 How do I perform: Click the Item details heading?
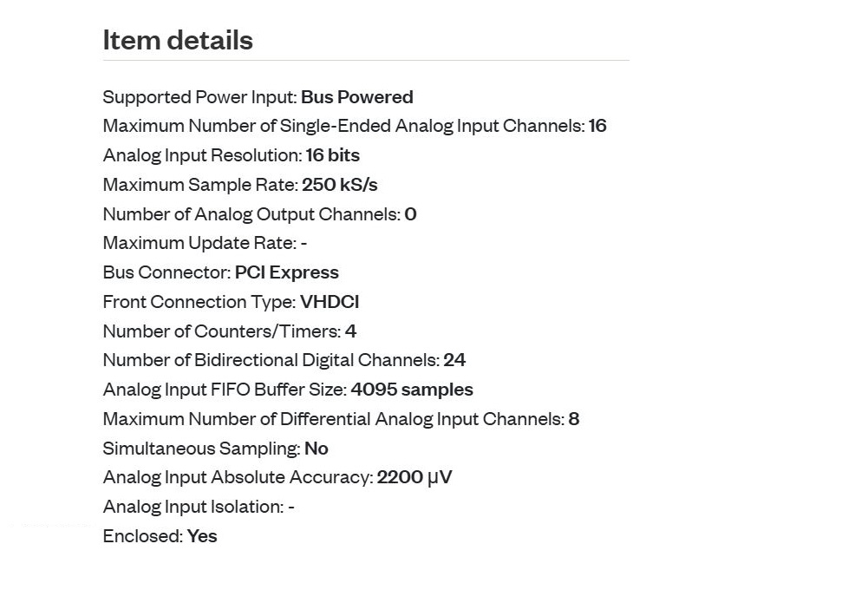tap(178, 40)
